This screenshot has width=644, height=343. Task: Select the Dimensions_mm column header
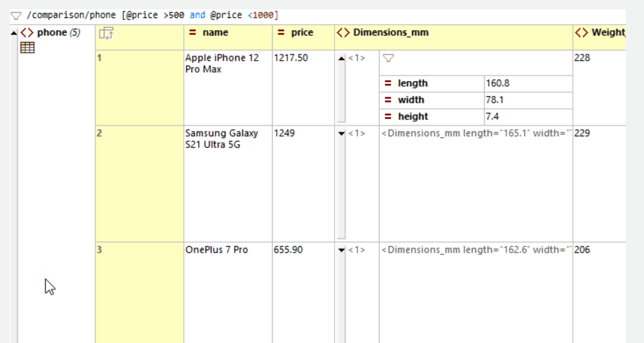pyautogui.click(x=454, y=37)
